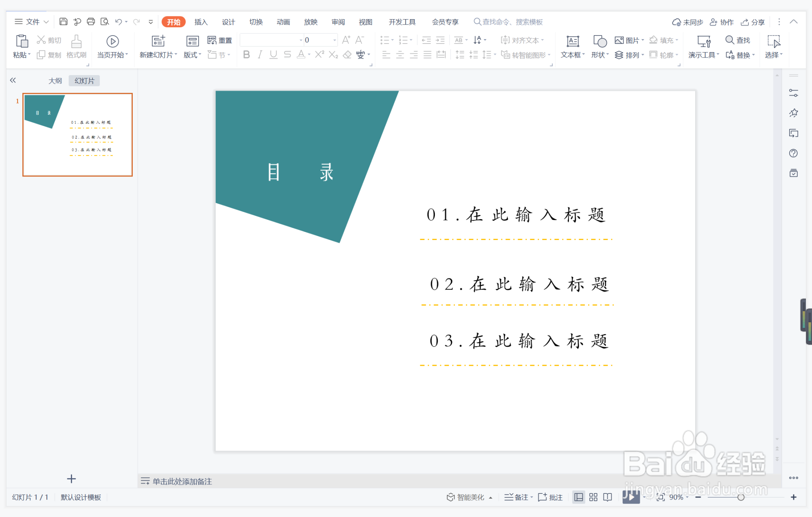Click the Print icon
The height and width of the screenshot is (517, 812).
click(91, 22)
